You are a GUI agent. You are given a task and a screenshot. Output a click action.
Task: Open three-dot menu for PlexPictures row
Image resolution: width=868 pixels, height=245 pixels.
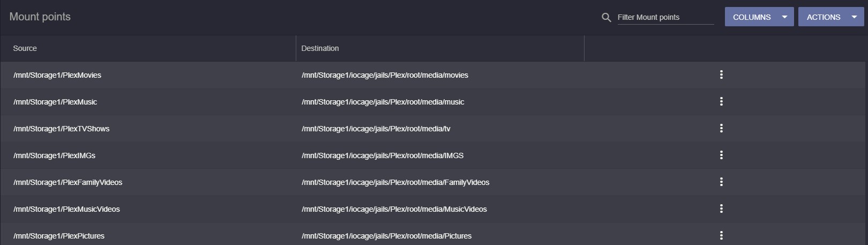click(x=721, y=235)
